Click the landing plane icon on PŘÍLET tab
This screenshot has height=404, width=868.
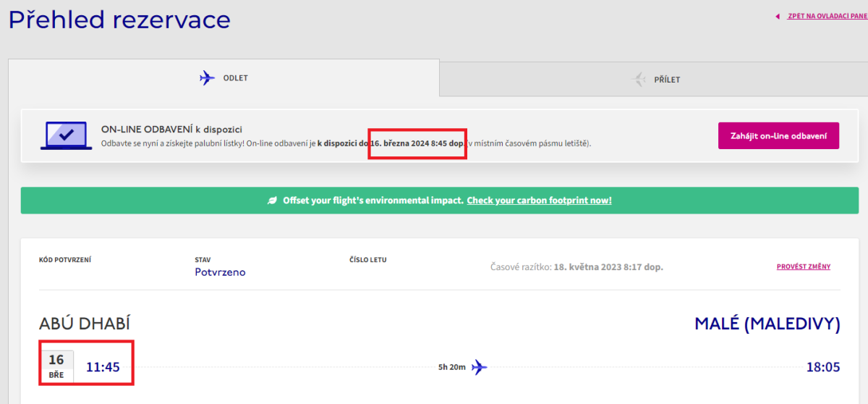(638, 80)
